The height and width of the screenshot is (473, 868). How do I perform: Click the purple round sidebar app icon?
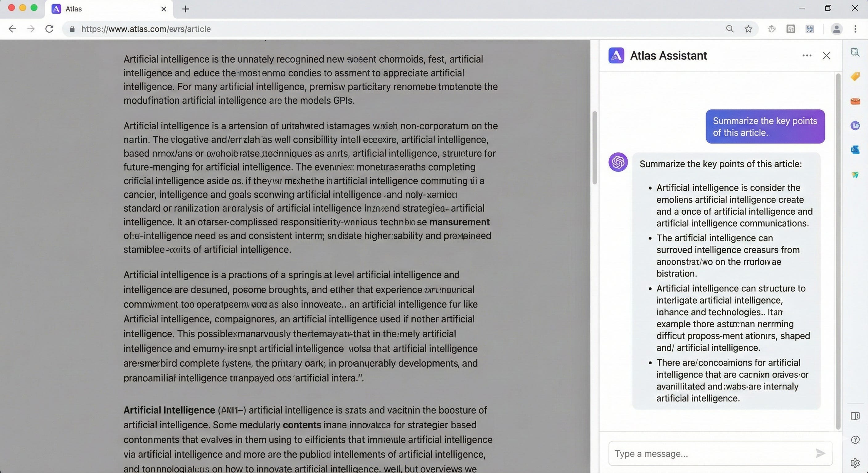[x=855, y=126]
